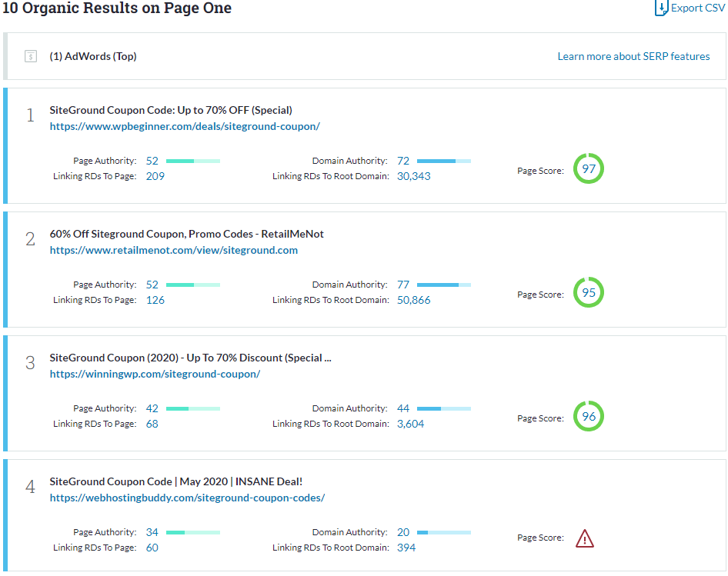Click the Domain Authority bar for RetailMeNot result
The height and width of the screenshot is (576, 728).
coord(444,285)
